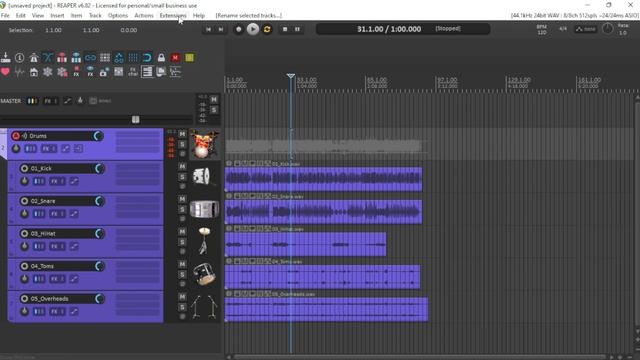The height and width of the screenshot is (360, 640).
Task: Click the house-shaped toolbar icon
Action: pyautogui.click(x=34, y=72)
